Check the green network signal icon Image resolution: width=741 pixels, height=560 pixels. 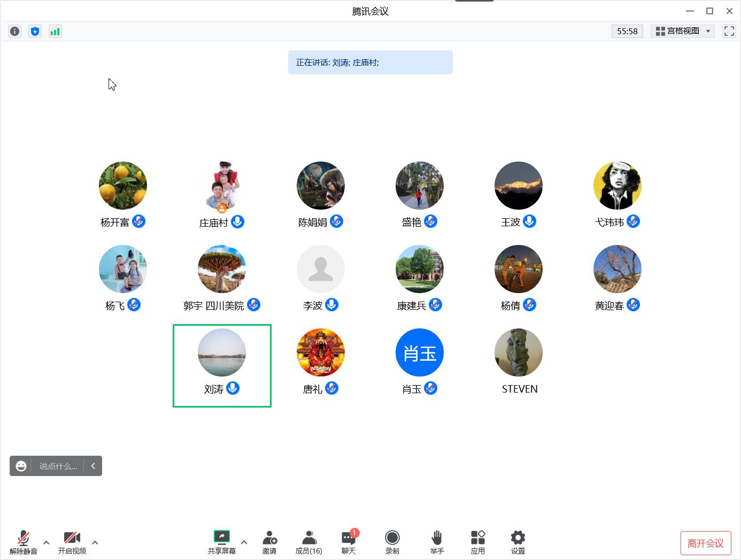click(55, 32)
